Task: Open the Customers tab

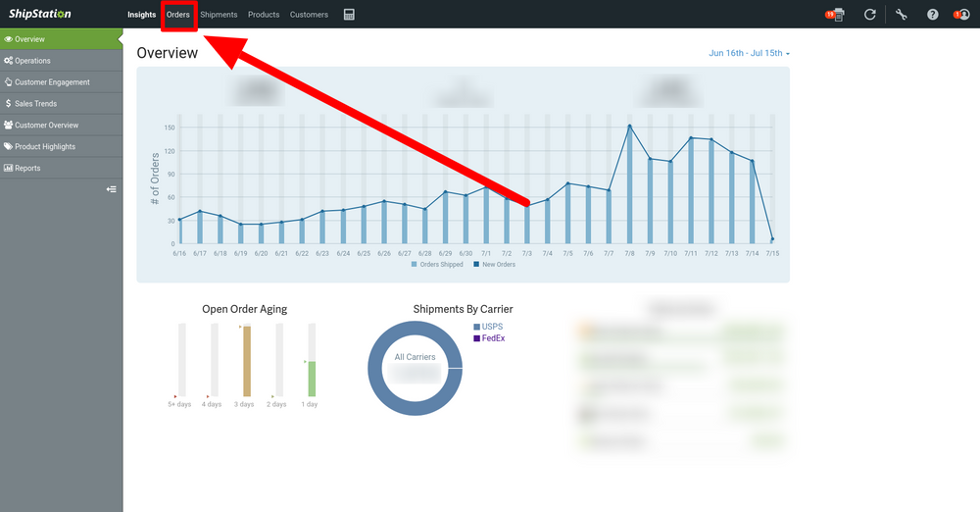Action: (x=309, y=15)
